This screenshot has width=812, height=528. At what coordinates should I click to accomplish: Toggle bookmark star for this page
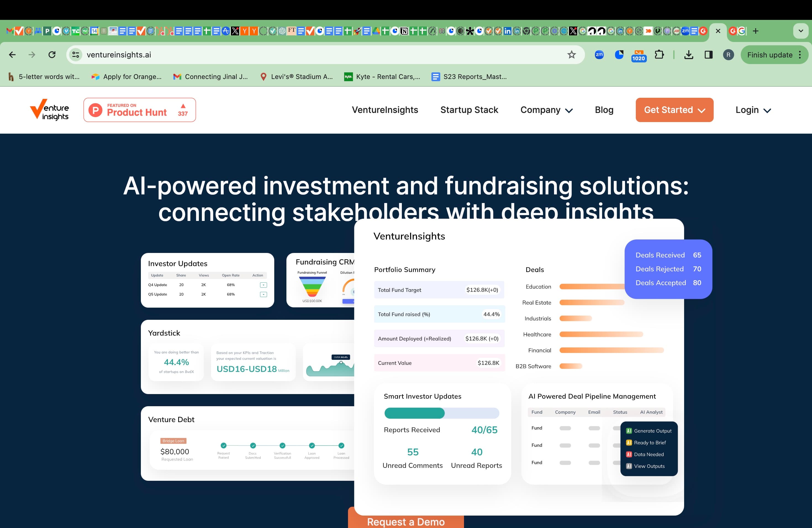click(x=571, y=55)
